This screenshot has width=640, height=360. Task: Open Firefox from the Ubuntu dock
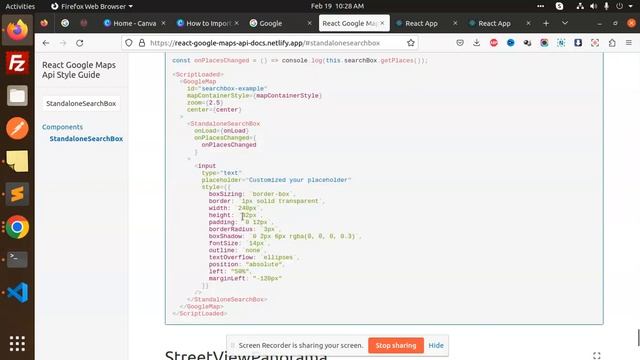pos(17,30)
